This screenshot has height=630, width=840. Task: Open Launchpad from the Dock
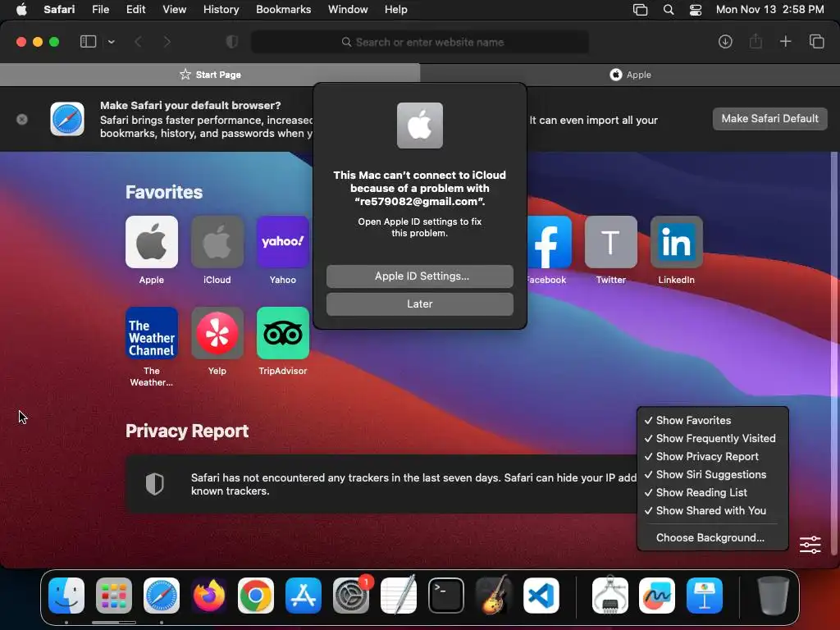(x=113, y=596)
